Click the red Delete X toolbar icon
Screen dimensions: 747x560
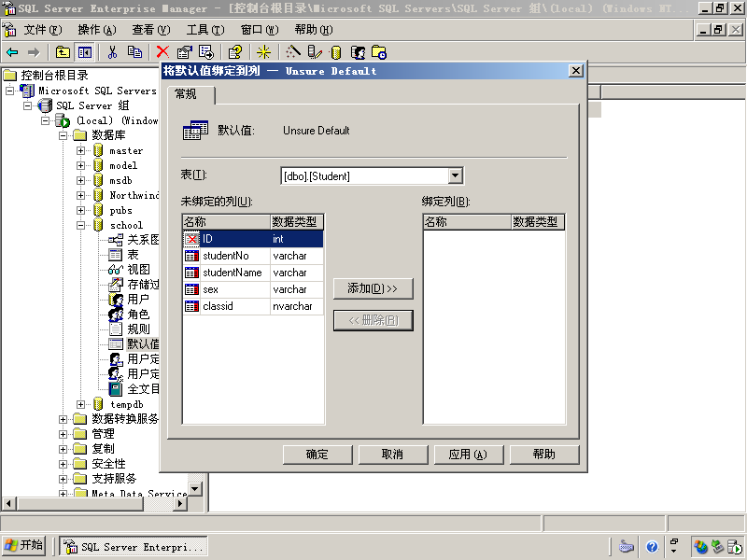tap(162, 52)
